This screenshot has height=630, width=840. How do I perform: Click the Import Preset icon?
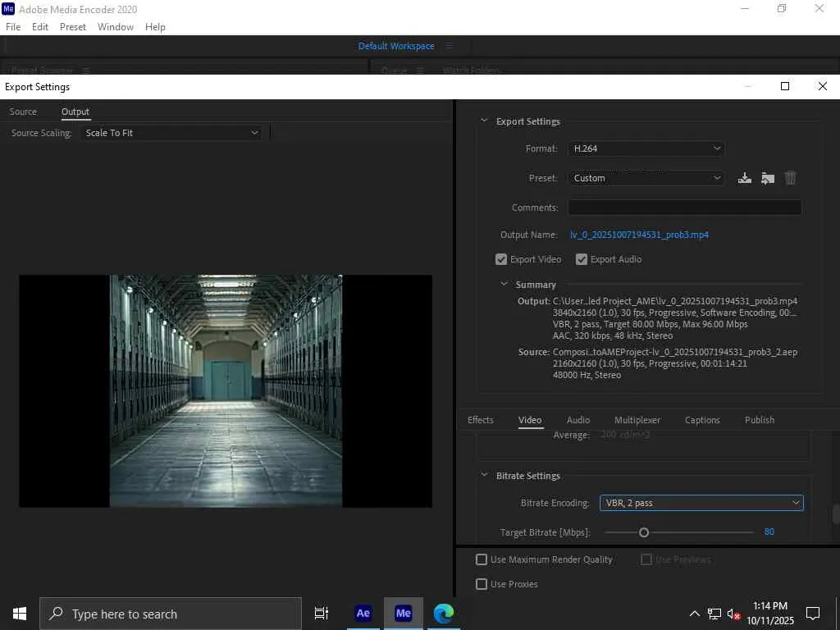click(768, 178)
